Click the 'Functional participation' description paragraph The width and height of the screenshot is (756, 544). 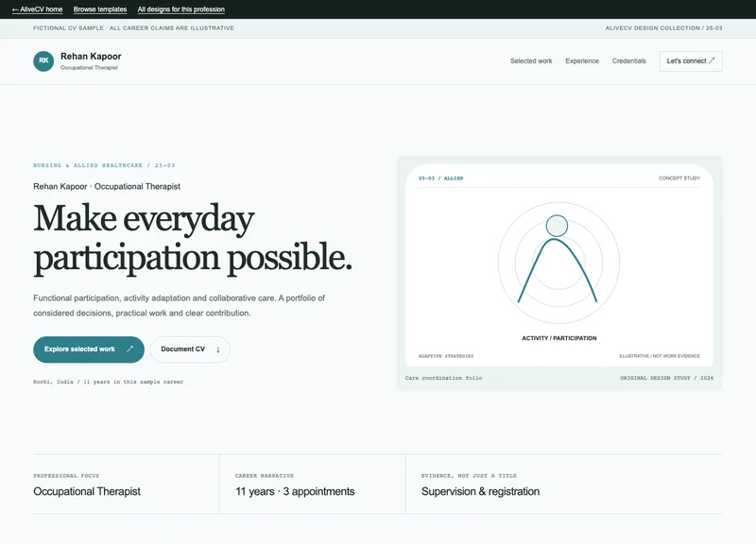(x=179, y=305)
